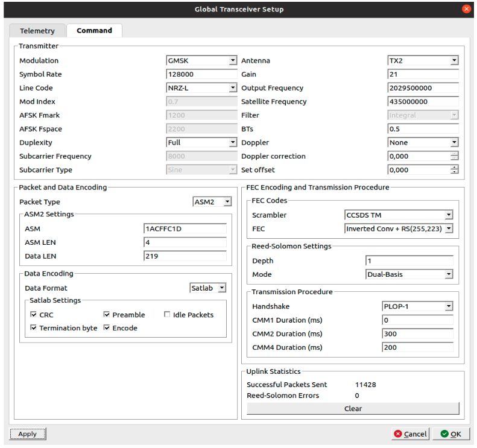Decrease the Set offset value with down arrow
This screenshot has width=477, height=448.
[454, 172]
